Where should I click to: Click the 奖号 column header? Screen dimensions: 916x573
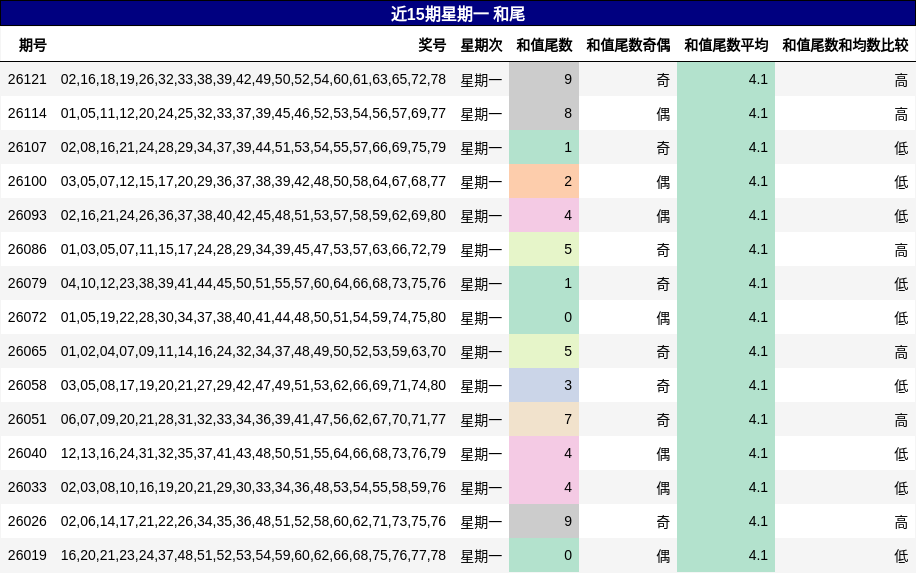[x=432, y=45]
